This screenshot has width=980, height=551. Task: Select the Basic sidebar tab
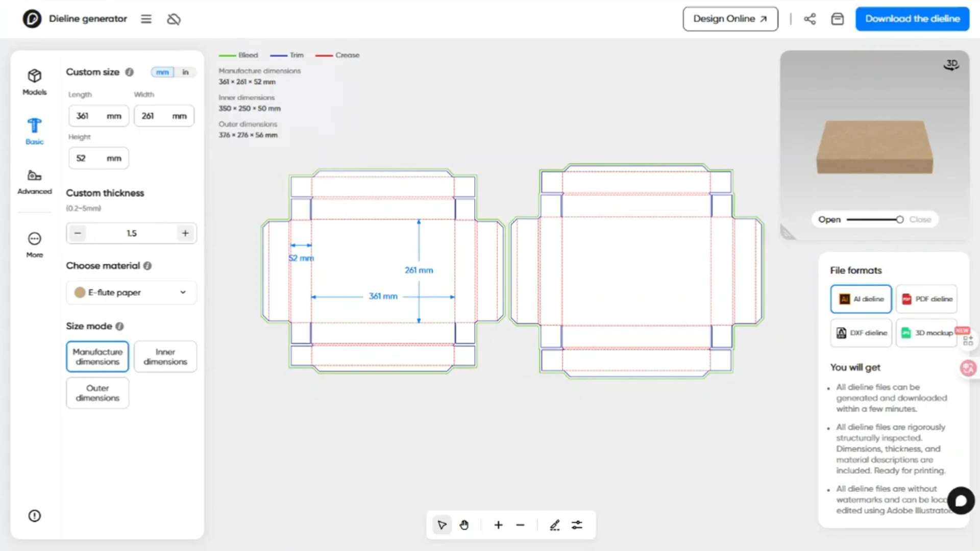pyautogui.click(x=34, y=131)
